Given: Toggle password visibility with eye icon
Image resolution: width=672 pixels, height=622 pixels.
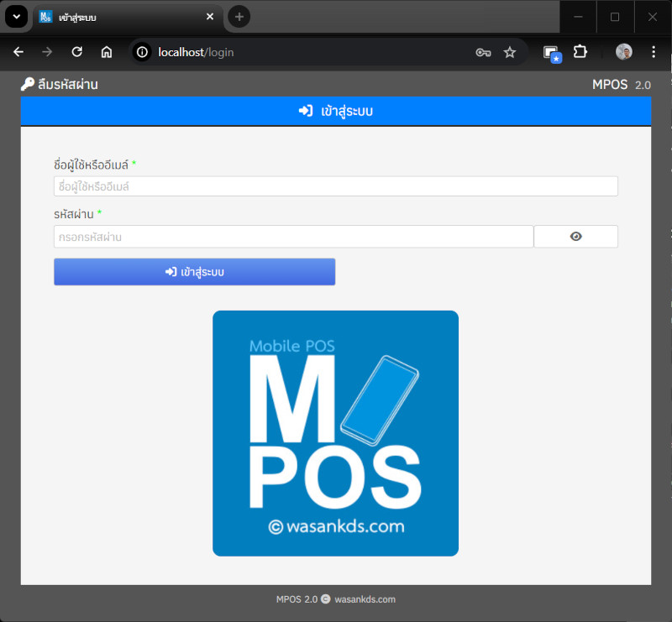Looking at the screenshot, I should click(x=575, y=237).
